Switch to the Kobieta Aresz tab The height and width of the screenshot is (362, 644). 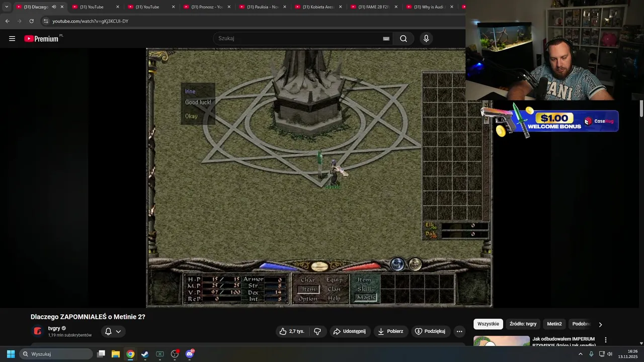[318, 7]
